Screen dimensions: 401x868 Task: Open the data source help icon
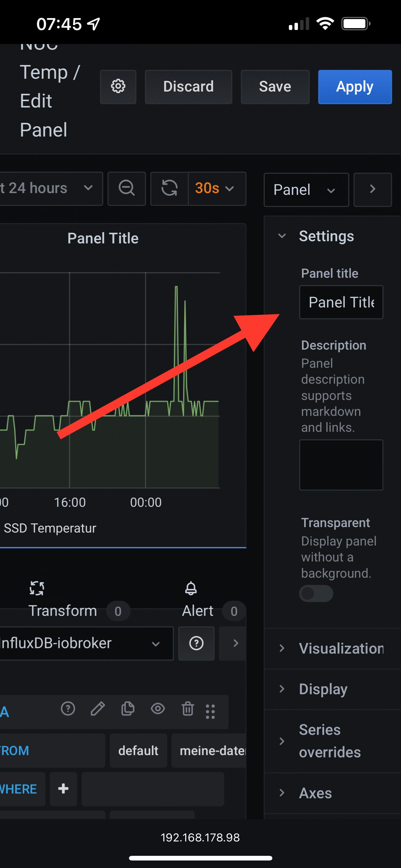coord(196,643)
